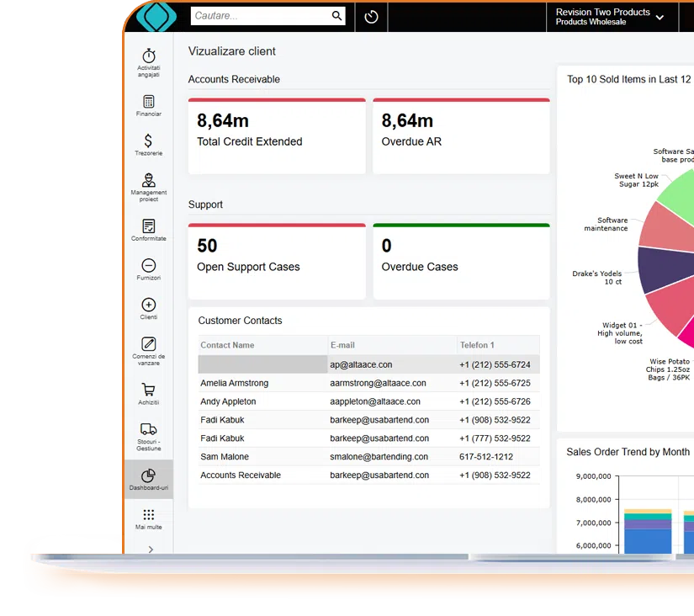
Task: Open the Clienti module
Action: 148,306
